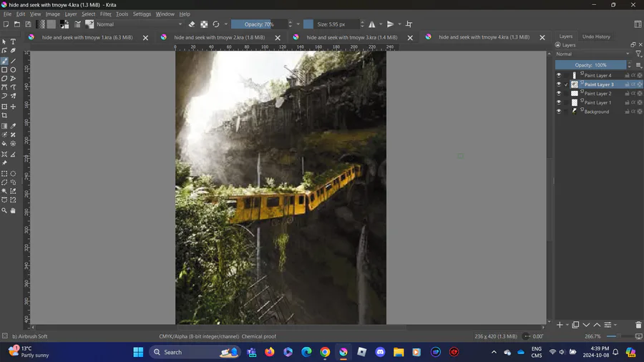Select the Text tool in the toolbox
Screen dimensions: 644x362
(13, 41)
